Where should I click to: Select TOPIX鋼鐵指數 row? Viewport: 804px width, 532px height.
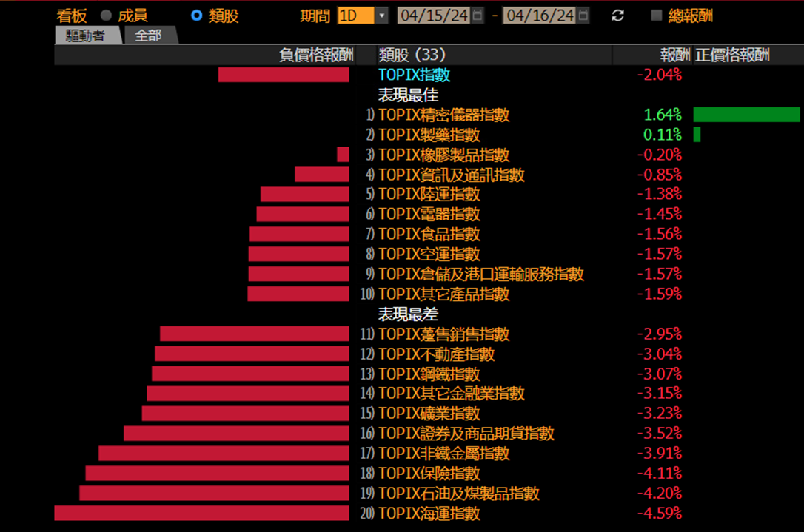click(429, 374)
